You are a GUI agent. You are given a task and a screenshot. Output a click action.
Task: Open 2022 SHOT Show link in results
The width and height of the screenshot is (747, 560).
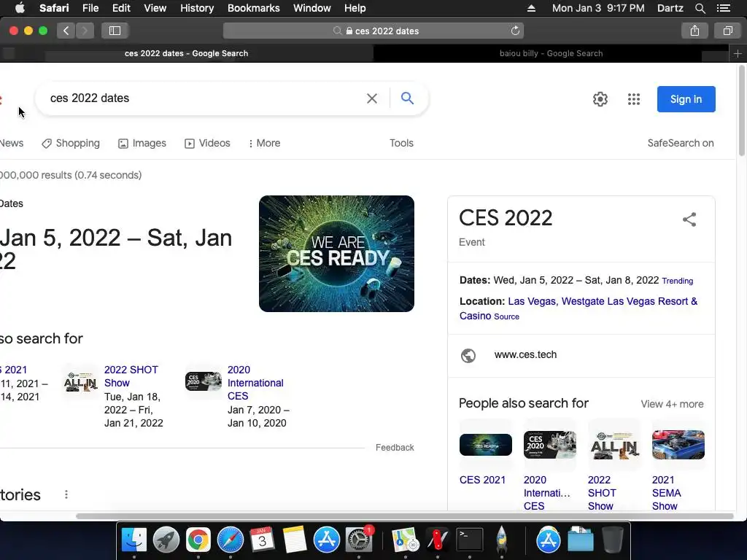(x=131, y=376)
